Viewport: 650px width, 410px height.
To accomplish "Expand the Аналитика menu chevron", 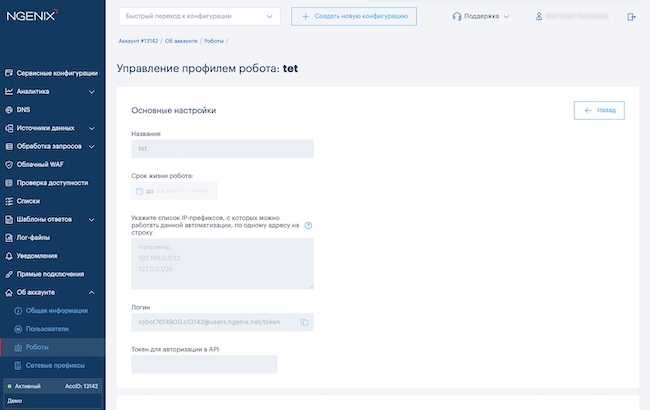I will coord(92,92).
